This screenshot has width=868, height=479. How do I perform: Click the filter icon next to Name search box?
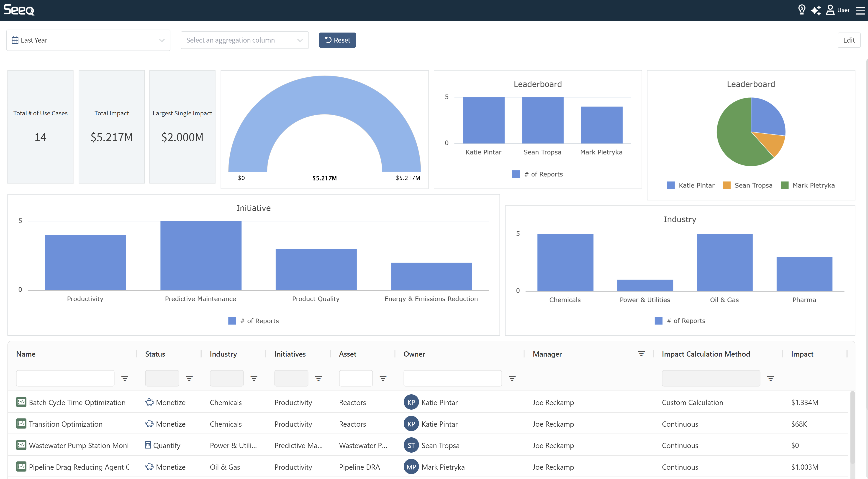[x=125, y=378]
